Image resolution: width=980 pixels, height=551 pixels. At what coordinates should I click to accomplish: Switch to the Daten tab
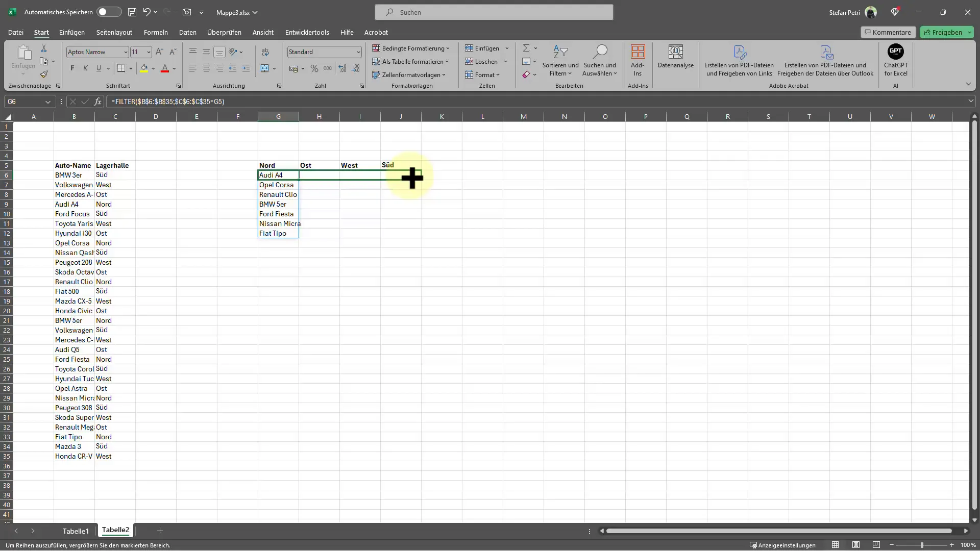tap(187, 32)
